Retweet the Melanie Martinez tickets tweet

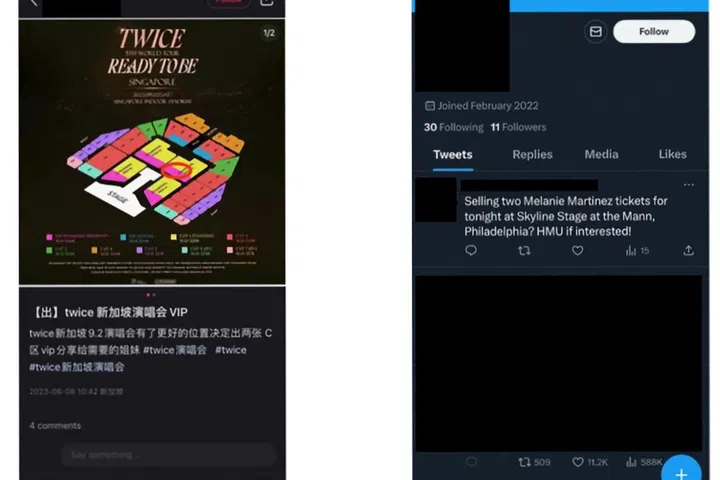coord(524,250)
